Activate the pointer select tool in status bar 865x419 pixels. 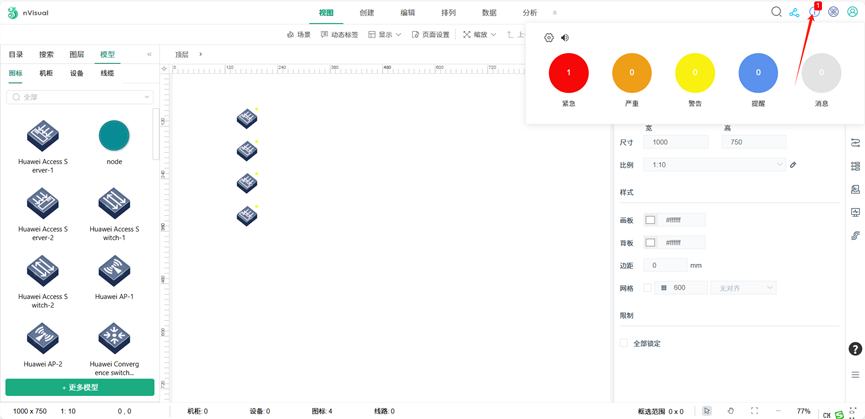tap(707, 411)
